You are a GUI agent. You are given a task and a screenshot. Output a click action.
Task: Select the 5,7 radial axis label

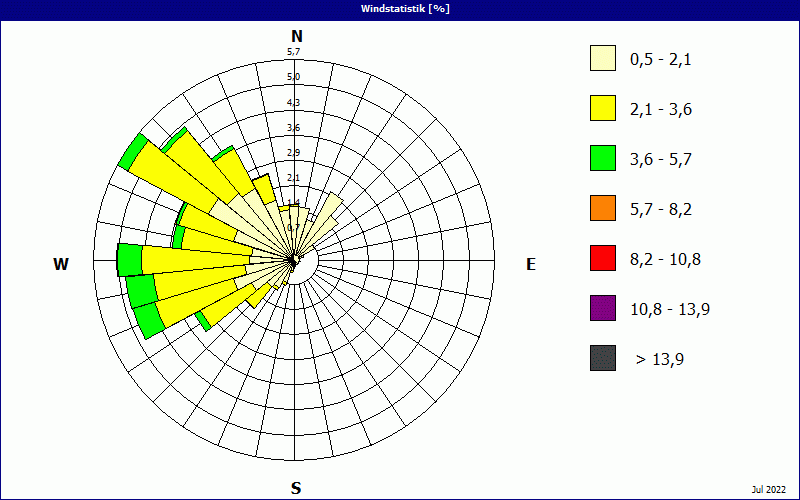[x=294, y=52]
